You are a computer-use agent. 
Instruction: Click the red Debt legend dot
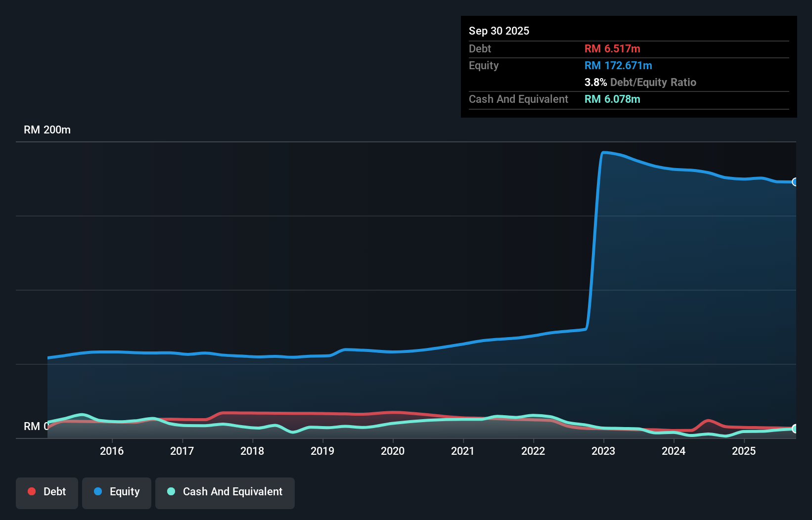pos(32,491)
